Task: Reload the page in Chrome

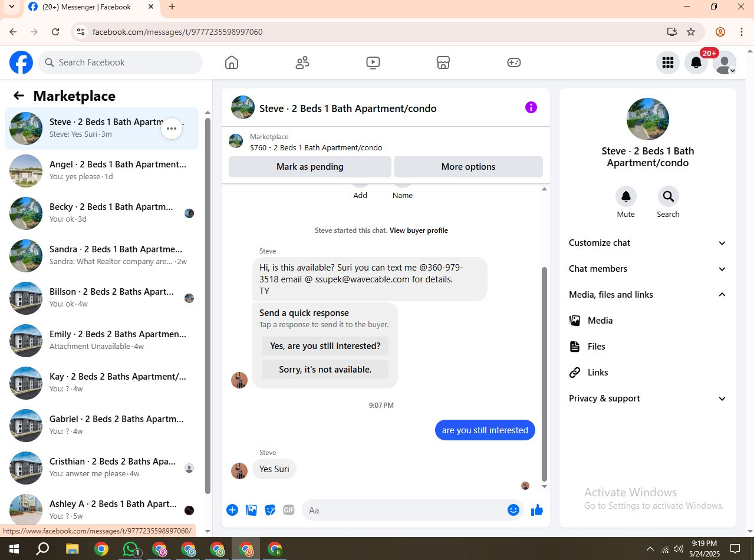Action: click(55, 32)
